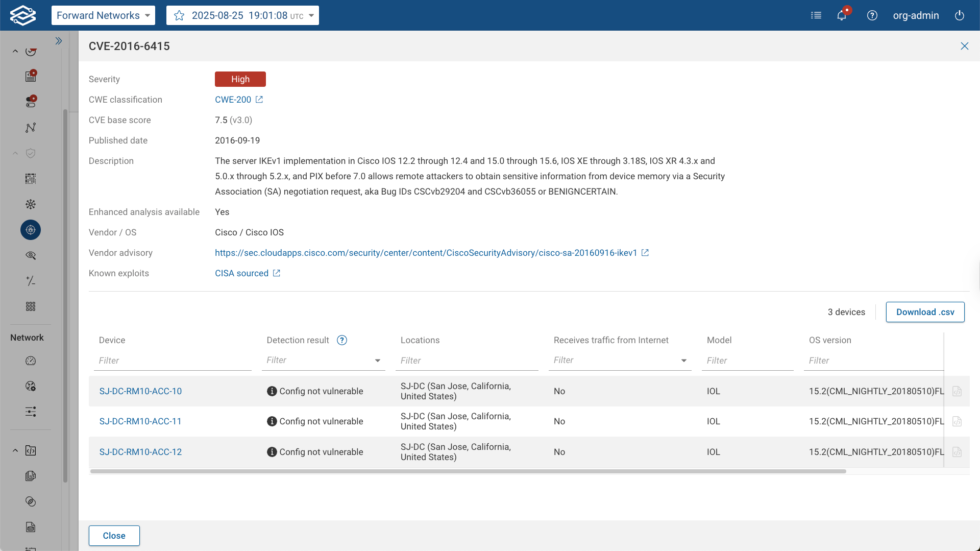Click the help question mark icon

point(872,15)
